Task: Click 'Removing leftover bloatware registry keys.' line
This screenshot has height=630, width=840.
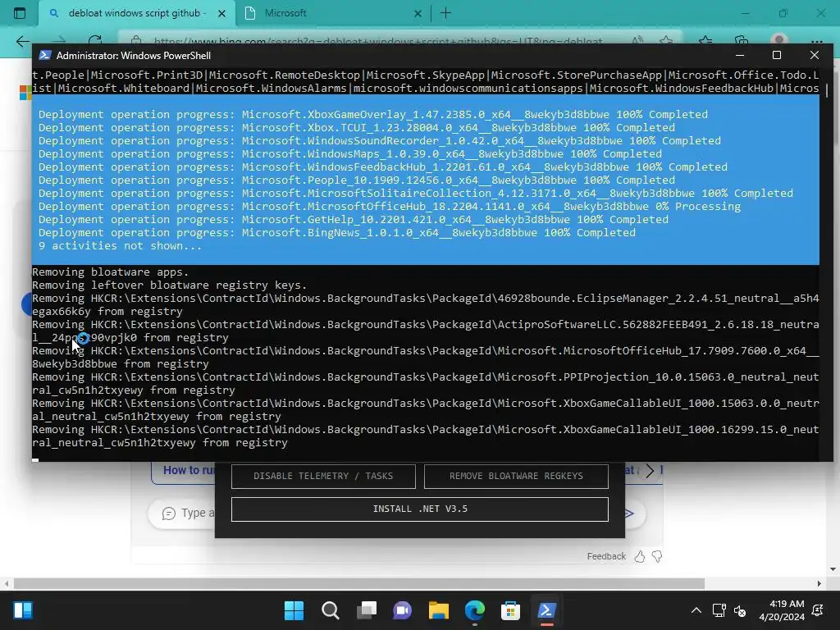Action: point(169,285)
